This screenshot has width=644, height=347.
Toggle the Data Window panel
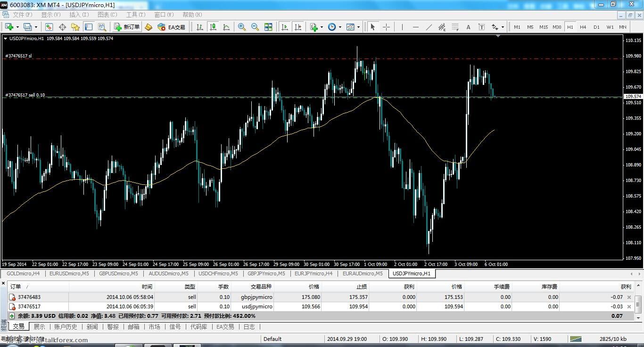click(x=62, y=27)
